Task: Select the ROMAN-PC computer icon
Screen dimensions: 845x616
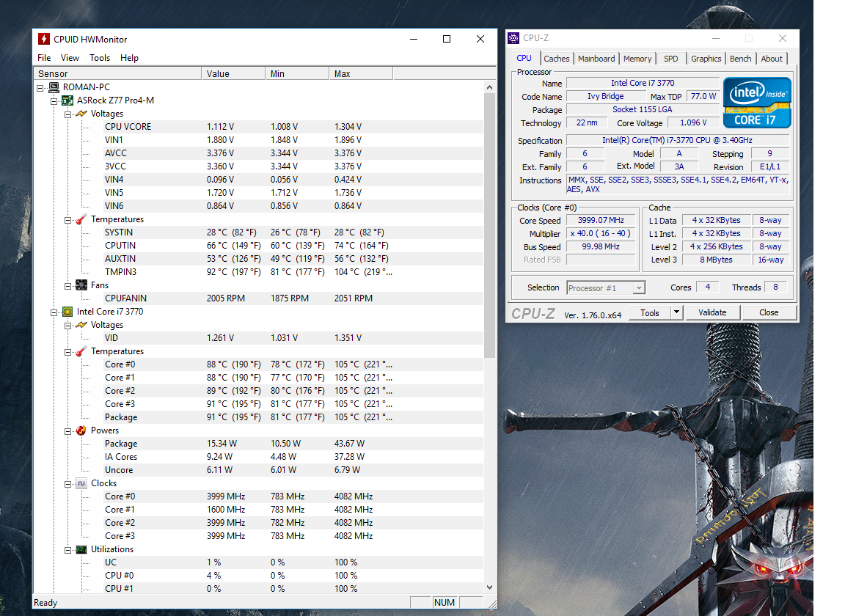Action: (x=54, y=87)
